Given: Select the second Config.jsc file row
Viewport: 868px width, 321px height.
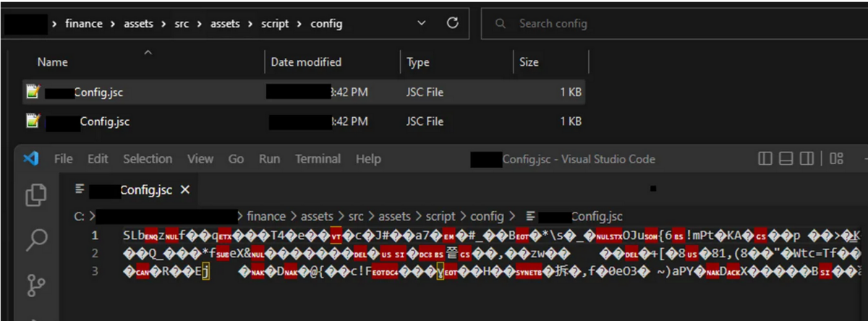Looking at the screenshot, I should click(304, 121).
